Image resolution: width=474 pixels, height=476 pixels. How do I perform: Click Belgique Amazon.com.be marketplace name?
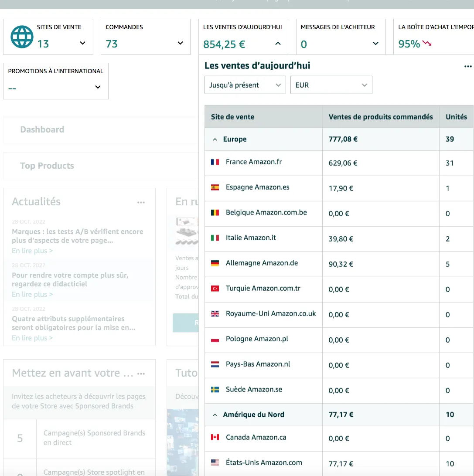pyautogui.click(x=266, y=213)
